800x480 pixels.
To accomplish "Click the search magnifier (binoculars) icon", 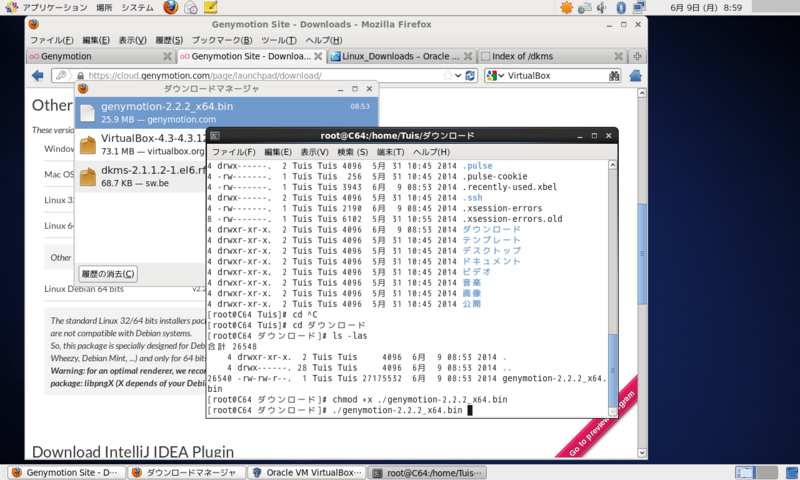I will pyautogui.click(x=614, y=75).
